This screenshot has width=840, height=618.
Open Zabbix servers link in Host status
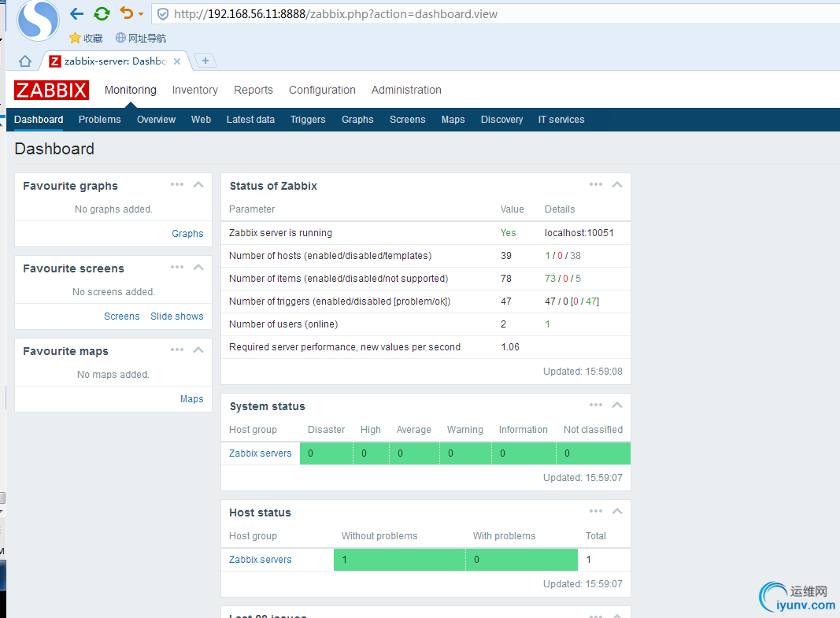pyautogui.click(x=261, y=559)
